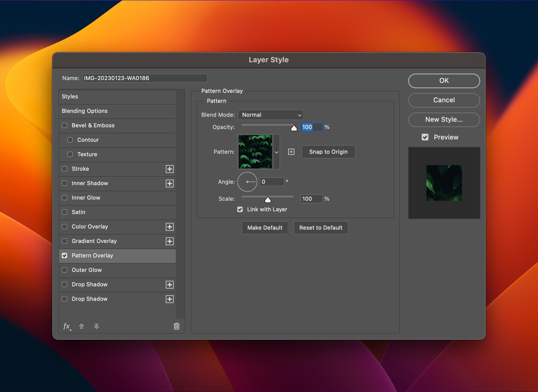
Task: Click the move effect down arrow
Action: tap(97, 326)
